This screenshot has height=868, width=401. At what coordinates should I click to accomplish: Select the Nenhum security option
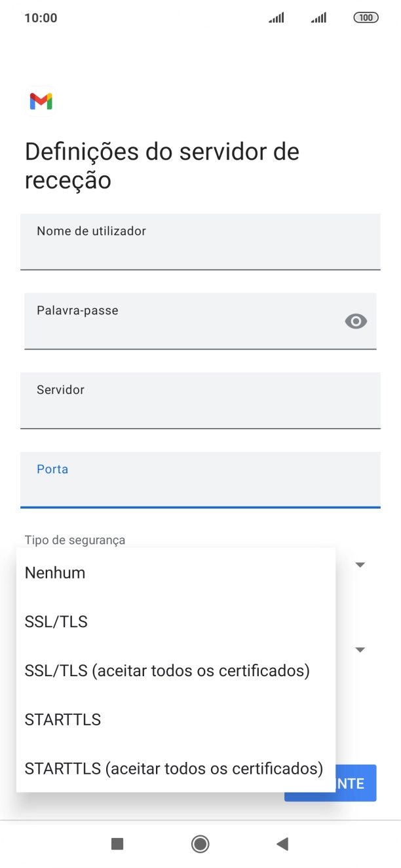click(54, 572)
